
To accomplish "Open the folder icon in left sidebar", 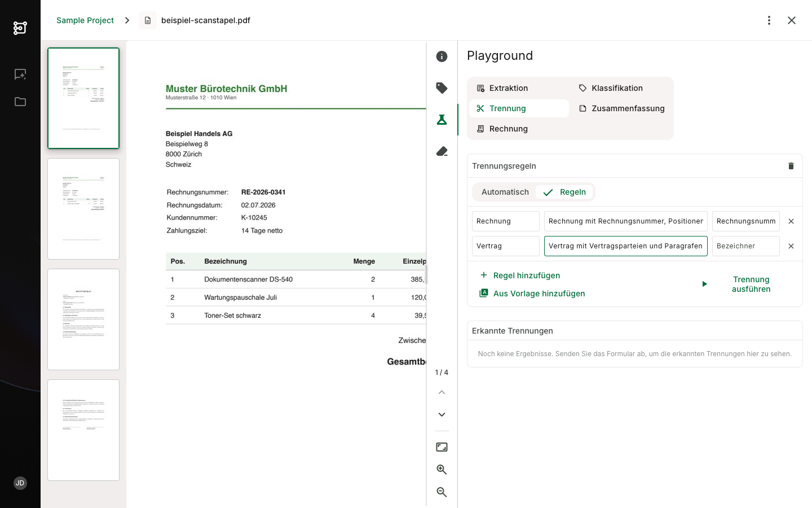I will pyautogui.click(x=20, y=102).
